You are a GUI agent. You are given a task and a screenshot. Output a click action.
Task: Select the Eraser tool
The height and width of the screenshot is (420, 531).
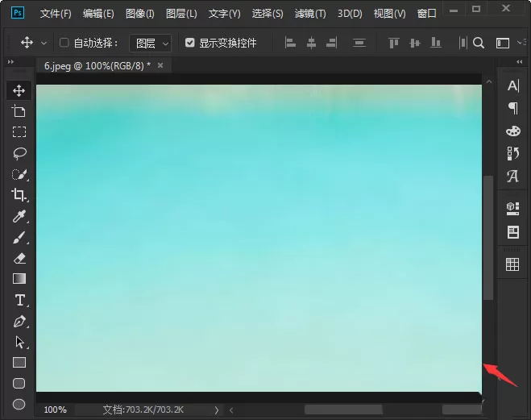click(x=19, y=259)
